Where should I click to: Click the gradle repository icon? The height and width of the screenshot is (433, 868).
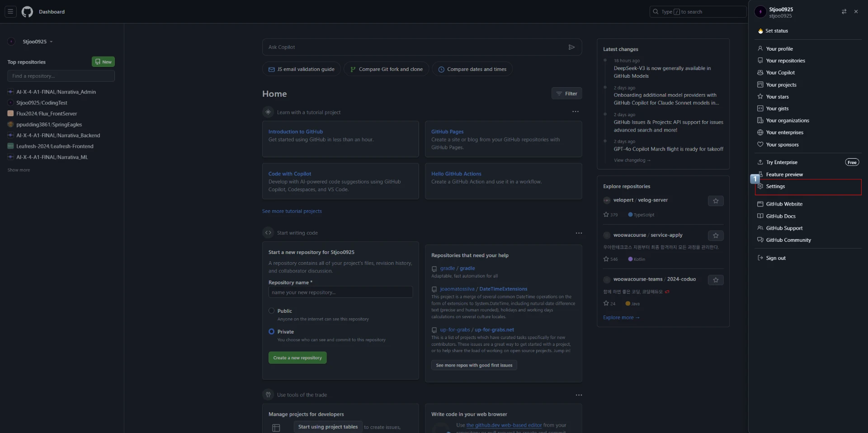click(x=434, y=269)
